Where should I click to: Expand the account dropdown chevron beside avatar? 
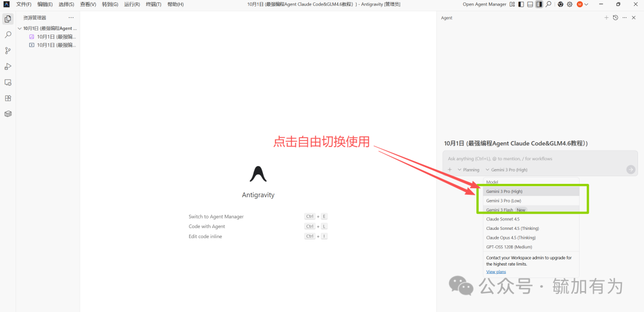tap(586, 4)
